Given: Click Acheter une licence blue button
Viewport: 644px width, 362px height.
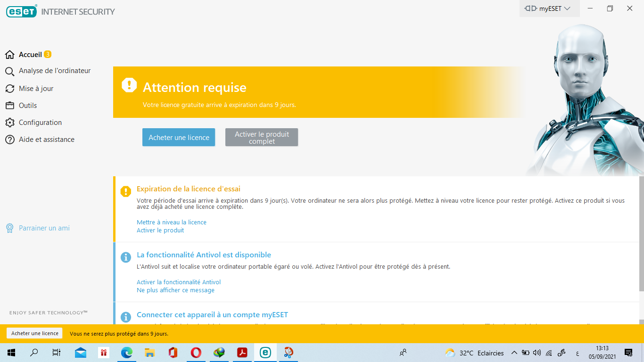Looking at the screenshot, I should pos(179,137).
